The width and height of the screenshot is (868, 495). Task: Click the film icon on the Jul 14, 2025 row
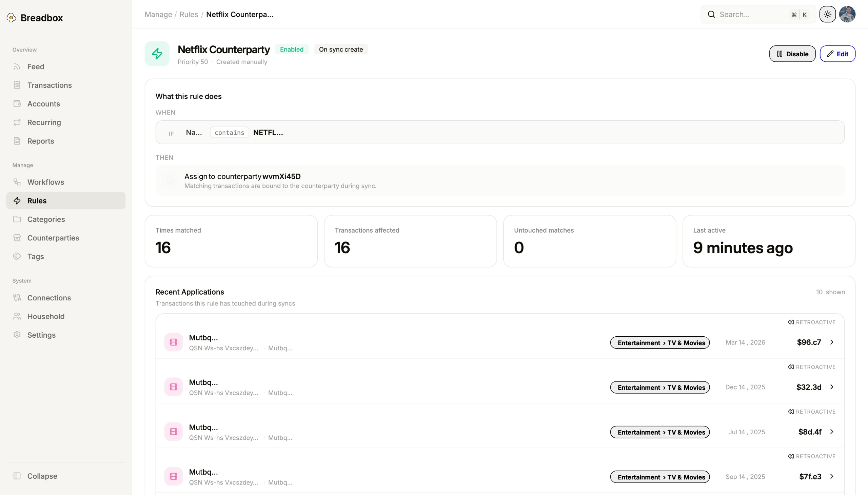coord(173,432)
